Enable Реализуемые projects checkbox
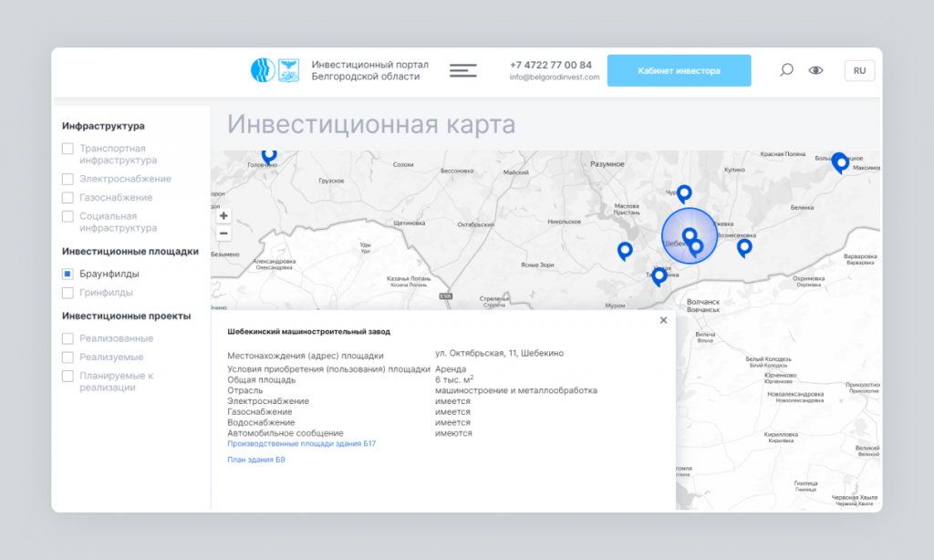 pyautogui.click(x=67, y=357)
